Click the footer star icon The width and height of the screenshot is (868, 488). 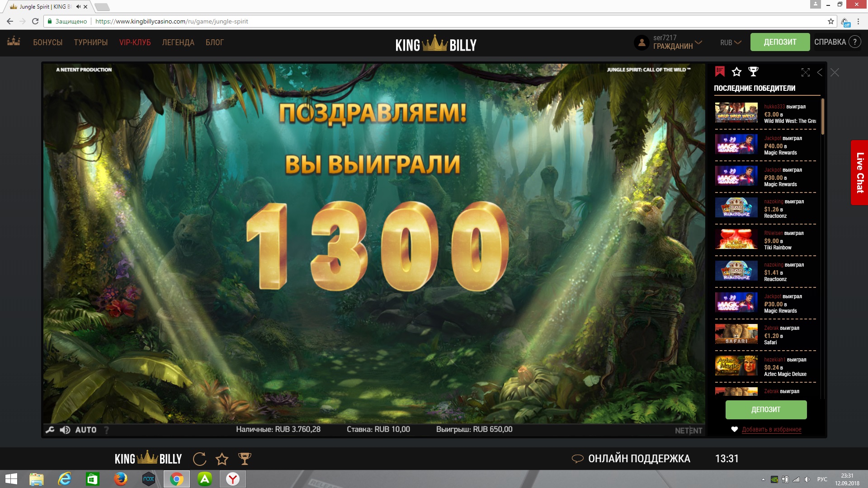(x=222, y=459)
